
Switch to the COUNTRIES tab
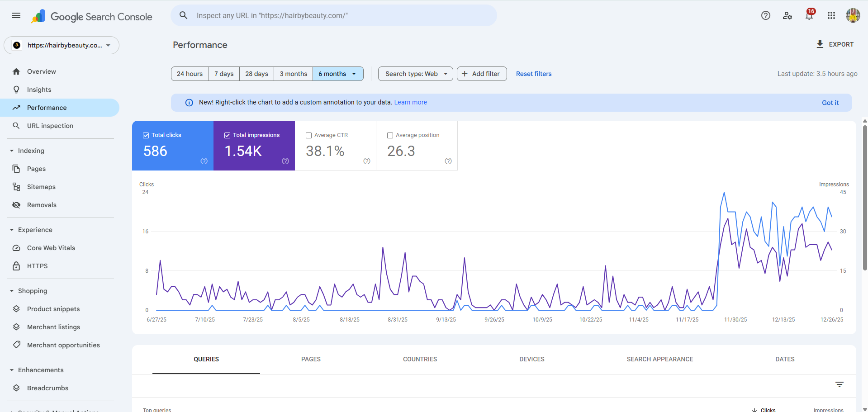pos(420,359)
